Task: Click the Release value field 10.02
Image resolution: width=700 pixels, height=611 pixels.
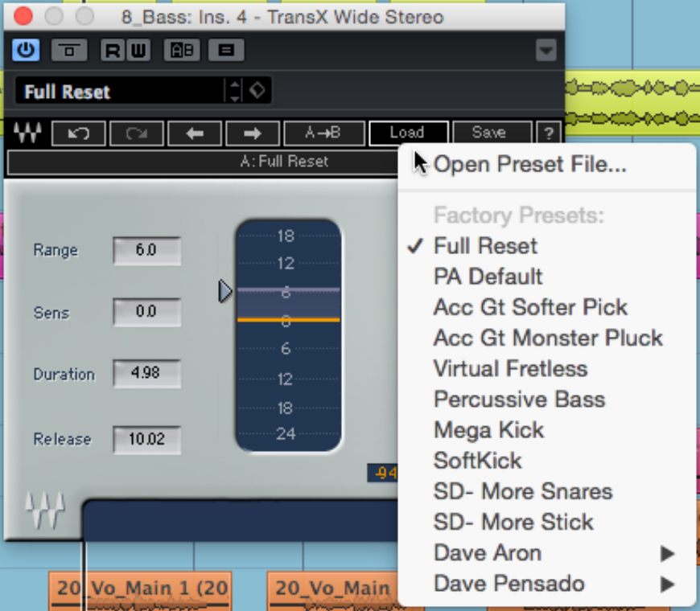Action: pos(147,440)
